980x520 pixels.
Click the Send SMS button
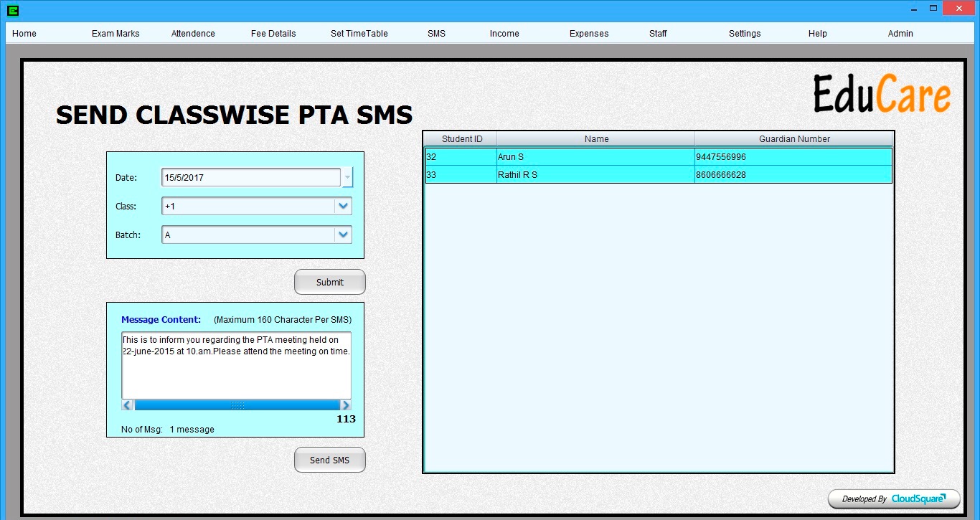pyautogui.click(x=330, y=460)
